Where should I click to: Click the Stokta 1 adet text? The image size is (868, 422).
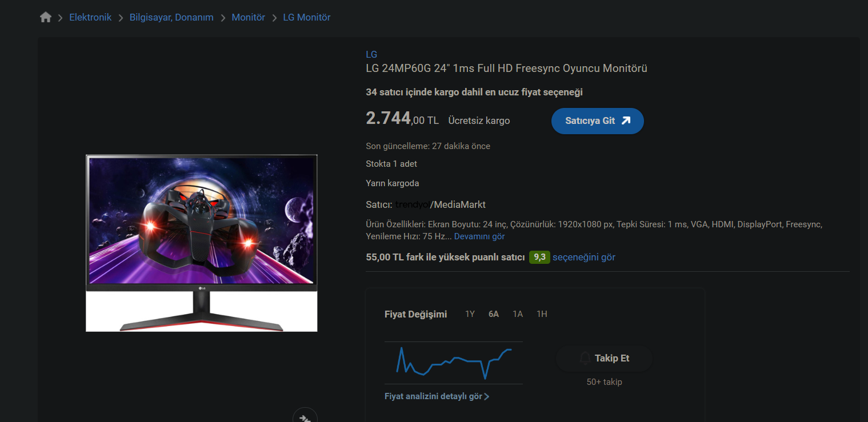point(391,164)
